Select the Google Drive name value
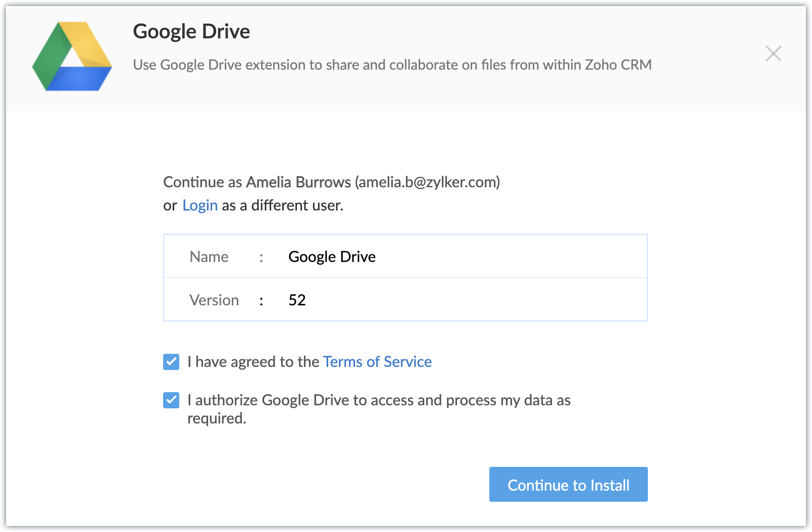Viewport: 812px width, 532px height. click(332, 257)
